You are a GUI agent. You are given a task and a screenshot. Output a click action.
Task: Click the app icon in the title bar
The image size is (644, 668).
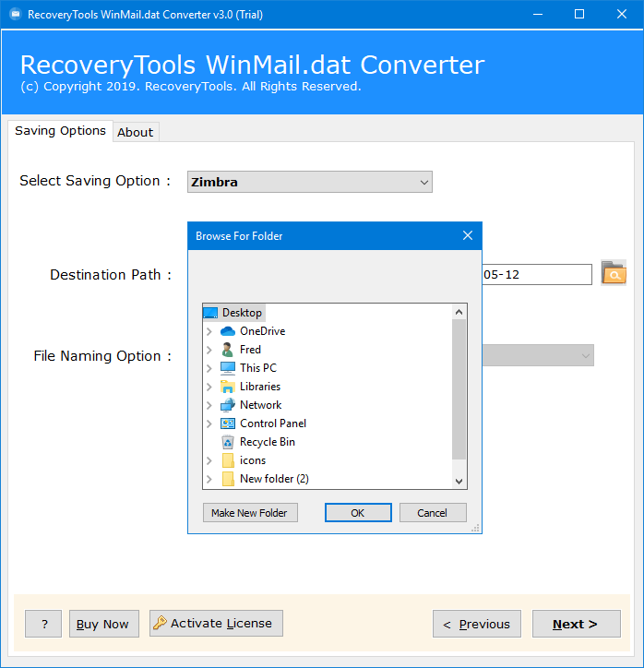16,14
